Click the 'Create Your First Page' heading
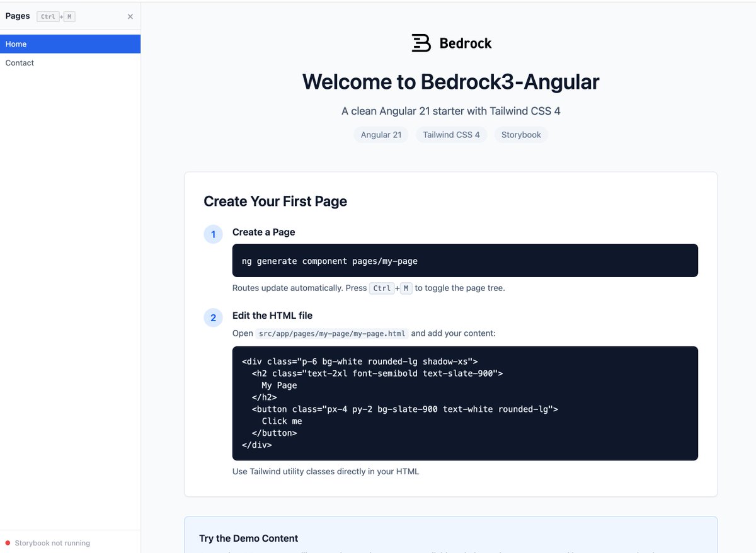 click(275, 202)
